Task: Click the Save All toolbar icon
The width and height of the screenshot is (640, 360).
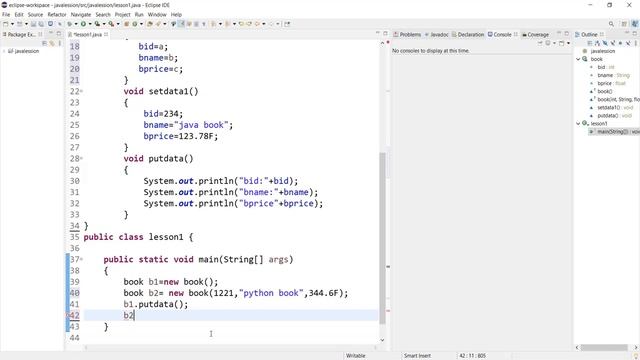Action: (41, 24)
